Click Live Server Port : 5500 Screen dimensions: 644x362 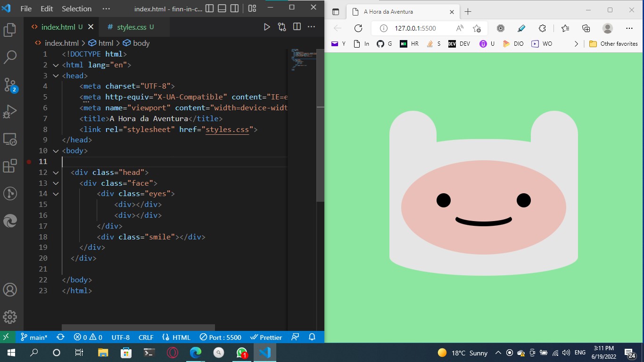pyautogui.click(x=220, y=337)
